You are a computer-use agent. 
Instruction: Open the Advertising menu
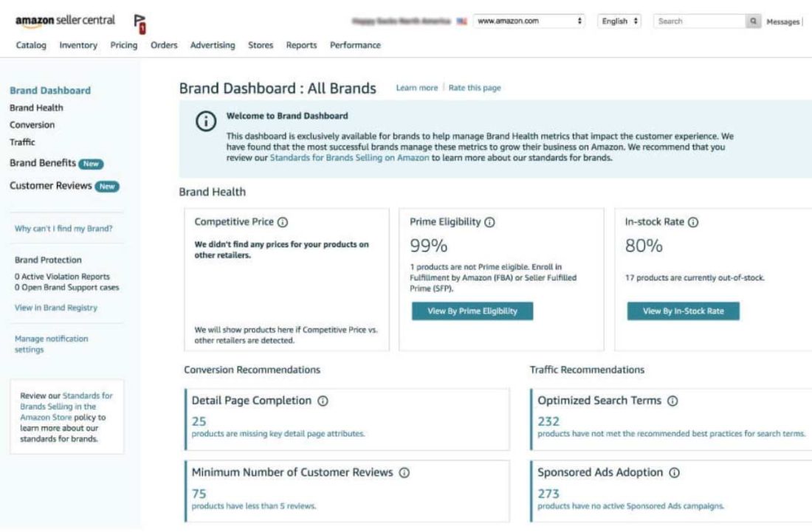click(x=213, y=45)
